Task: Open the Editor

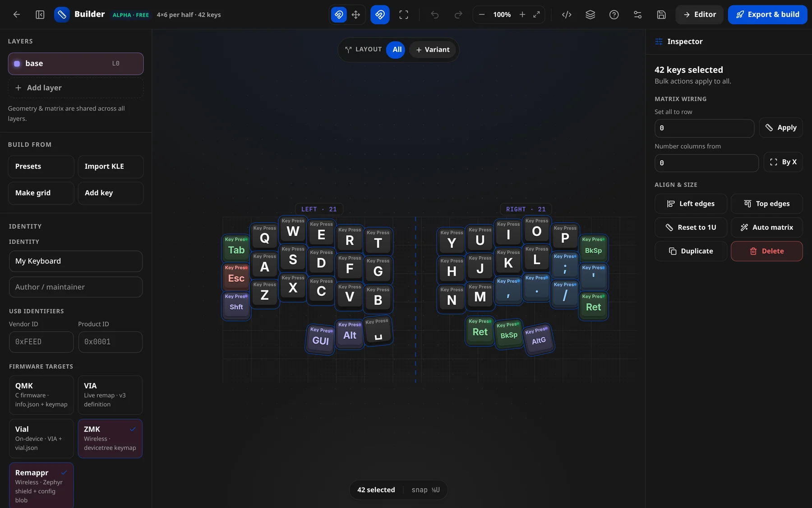Action: pos(699,14)
